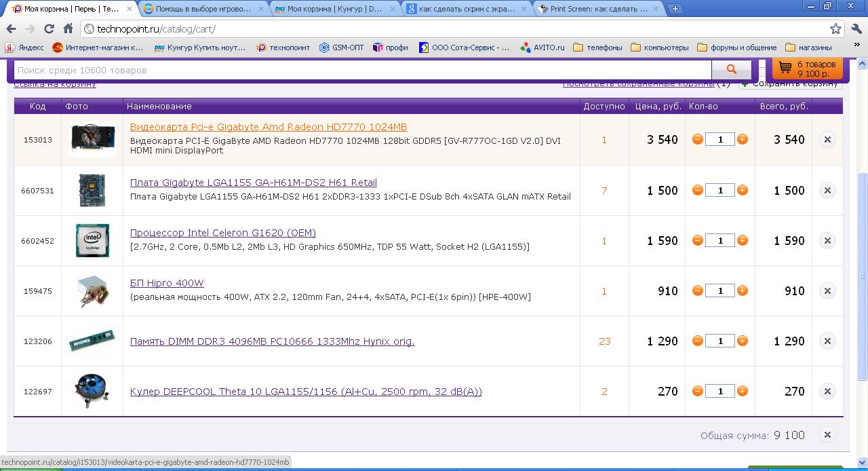Click quantity field for Видеокарта HD7770
The height and width of the screenshot is (471, 868).
(x=720, y=139)
